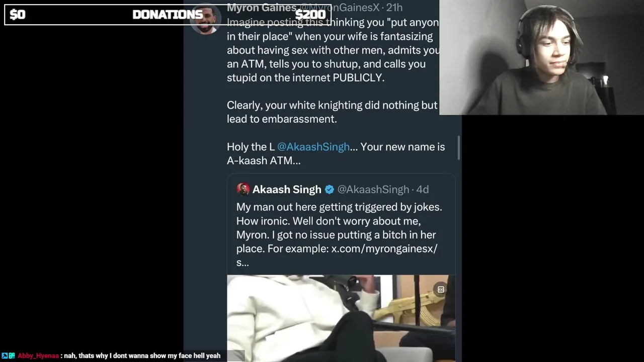The image size is (644, 362).
Task: Click Abby_Hyenaa chat username
Action: coord(38,355)
